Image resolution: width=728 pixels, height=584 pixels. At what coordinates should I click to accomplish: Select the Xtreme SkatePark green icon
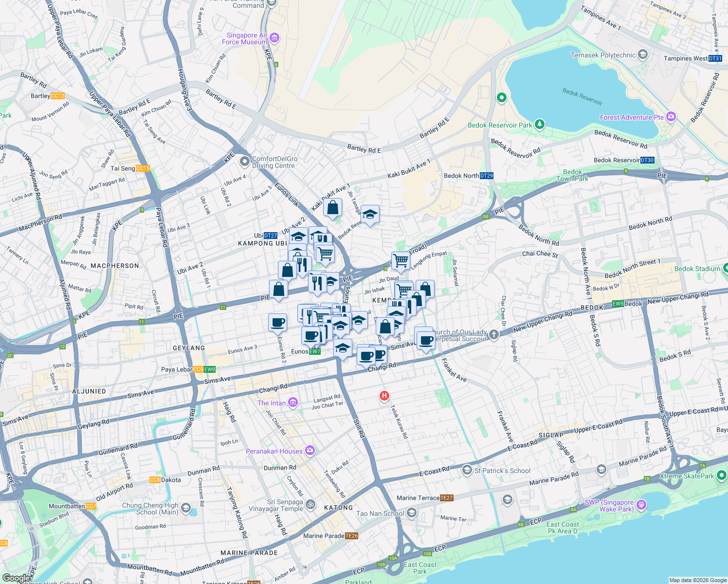tap(722, 475)
